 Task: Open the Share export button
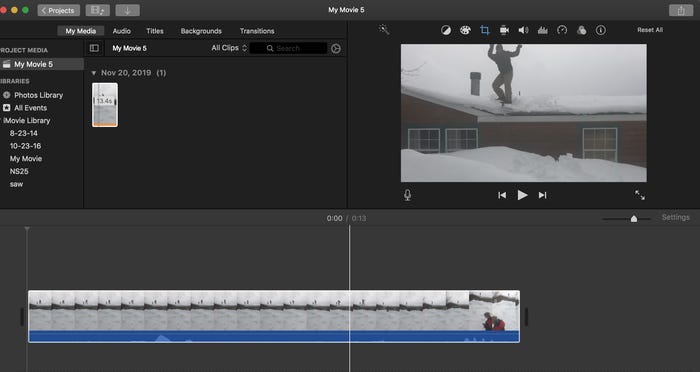(681, 10)
